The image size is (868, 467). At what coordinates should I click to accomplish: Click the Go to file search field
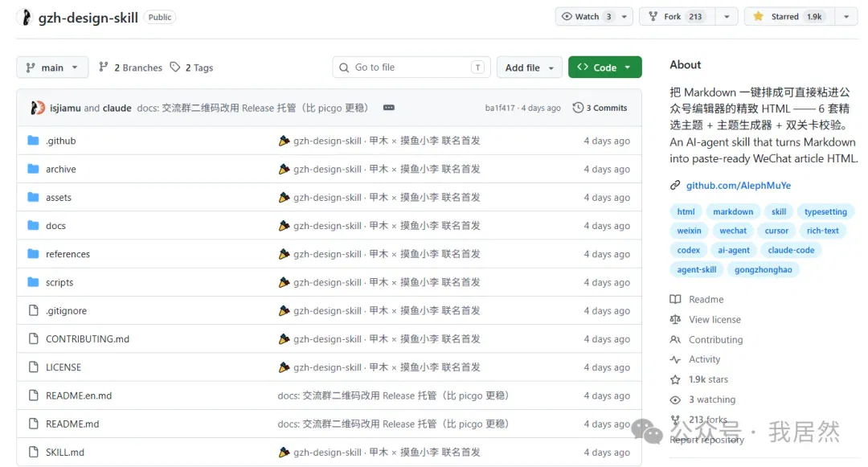(x=411, y=68)
